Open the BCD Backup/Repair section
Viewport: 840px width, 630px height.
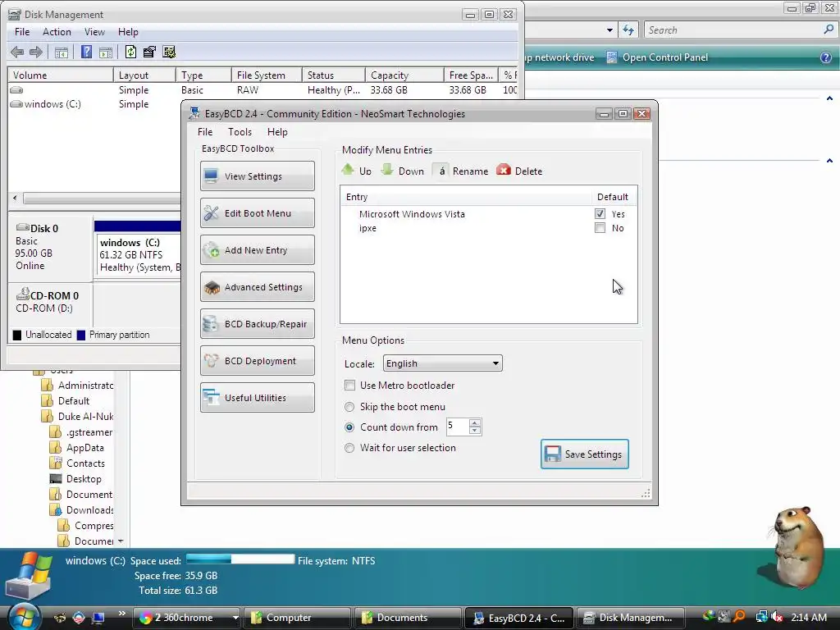click(x=257, y=324)
